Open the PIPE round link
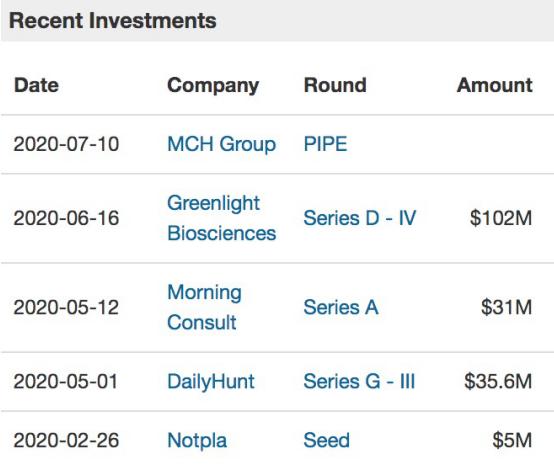 [x=325, y=144]
